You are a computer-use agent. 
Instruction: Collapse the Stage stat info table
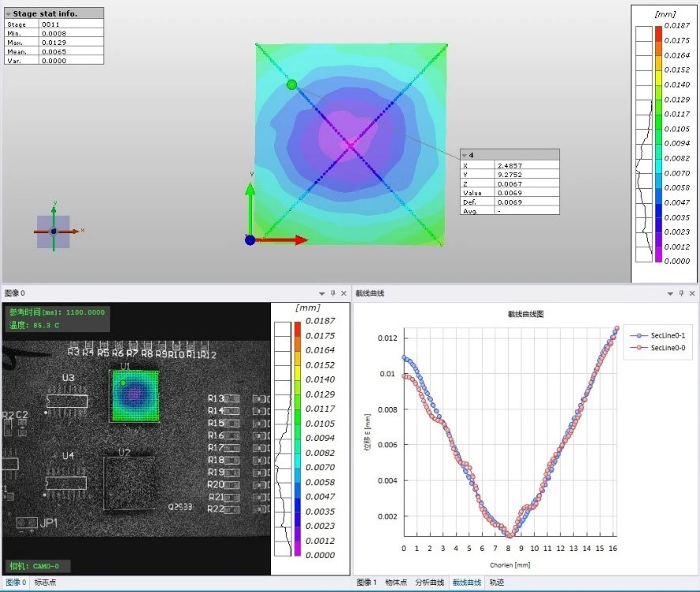click(x=8, y=14)
